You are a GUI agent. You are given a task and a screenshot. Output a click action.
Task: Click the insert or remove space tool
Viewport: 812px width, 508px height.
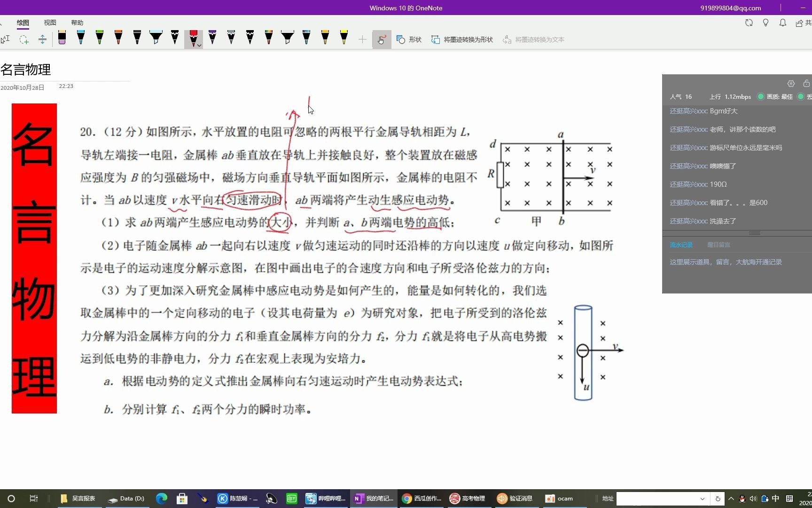tap(42, 40)
